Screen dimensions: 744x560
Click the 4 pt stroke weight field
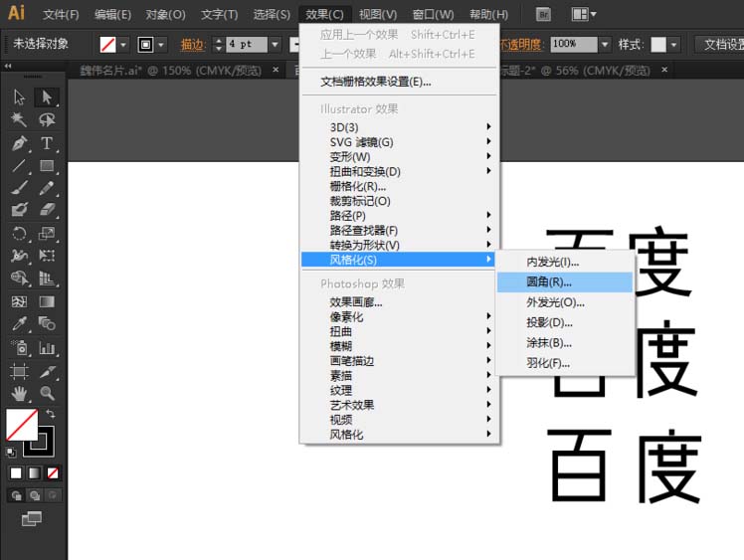(x=247, y=45)
